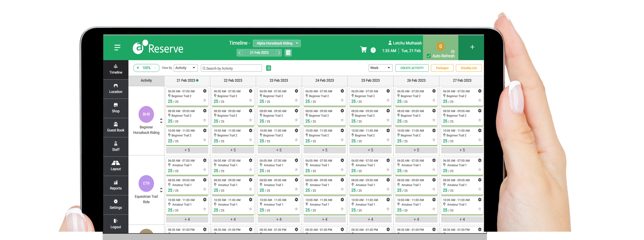Click the Letchu Muthaiah user profile

[x=405, y=43]
